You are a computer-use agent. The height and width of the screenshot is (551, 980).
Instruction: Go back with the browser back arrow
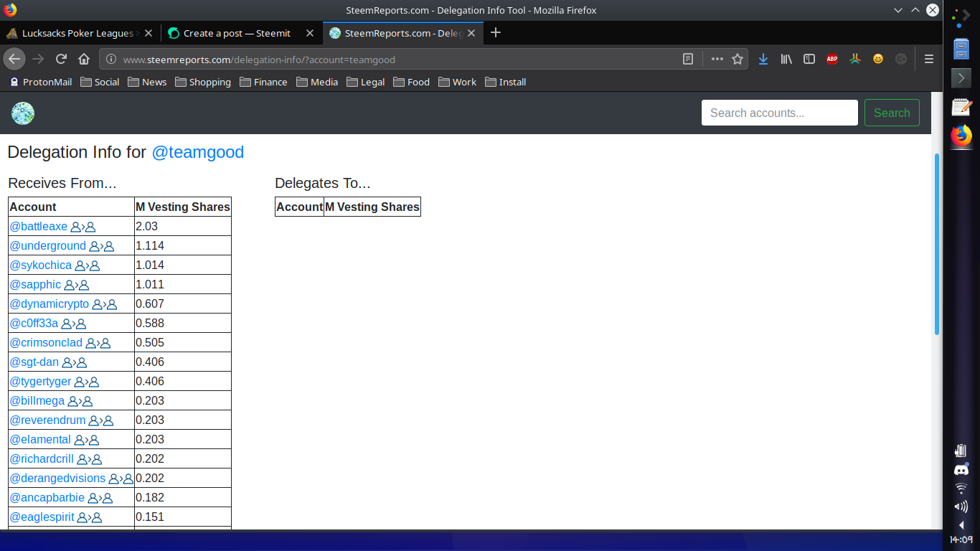(x=14, y=59)
